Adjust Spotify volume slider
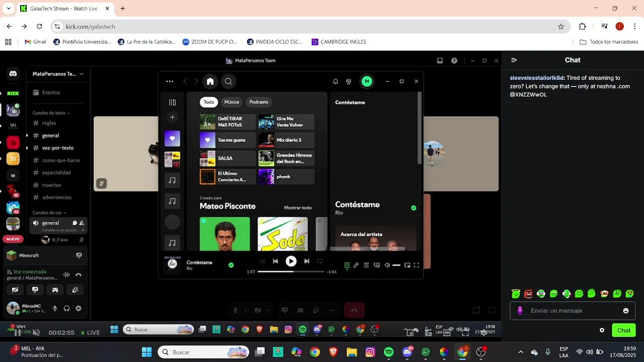The width and height of the screenshot is (644, 362). (396, 265)
